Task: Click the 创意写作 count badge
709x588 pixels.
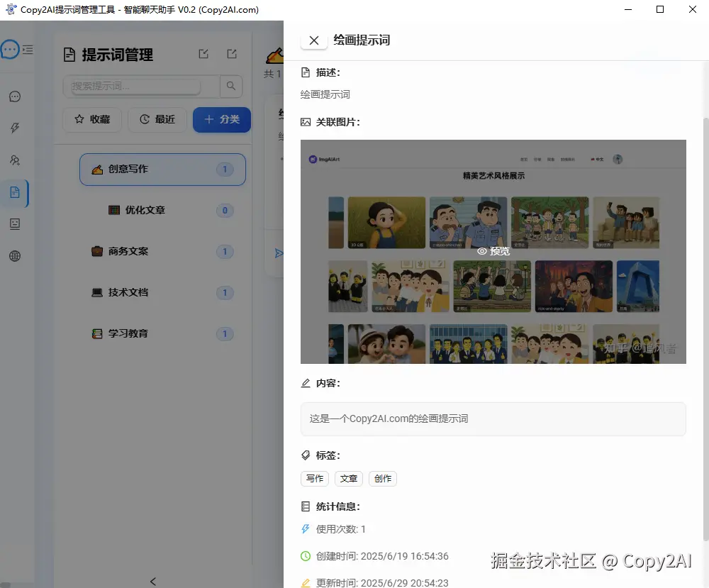Action: click(225, 169)
